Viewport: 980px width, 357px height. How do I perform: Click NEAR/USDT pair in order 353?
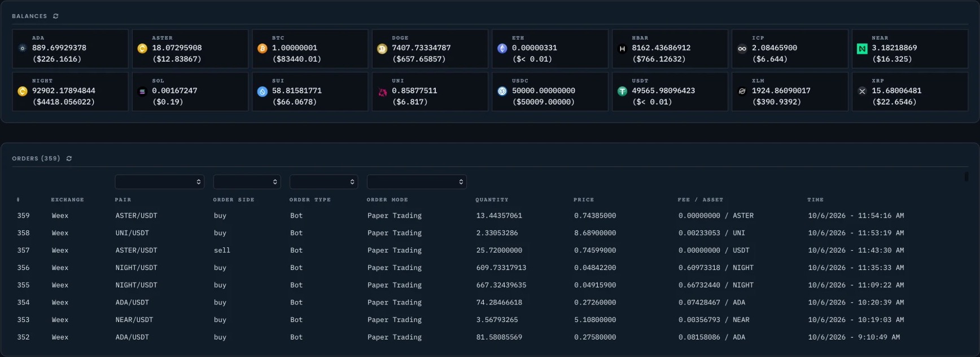pos(134,320)
